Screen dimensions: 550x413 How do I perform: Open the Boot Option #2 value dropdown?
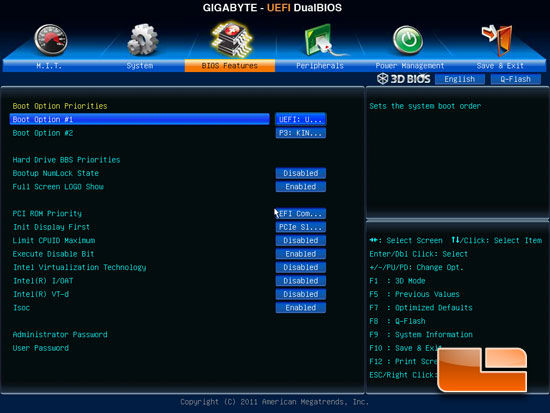pyautogui.click(x=301, y=133)
